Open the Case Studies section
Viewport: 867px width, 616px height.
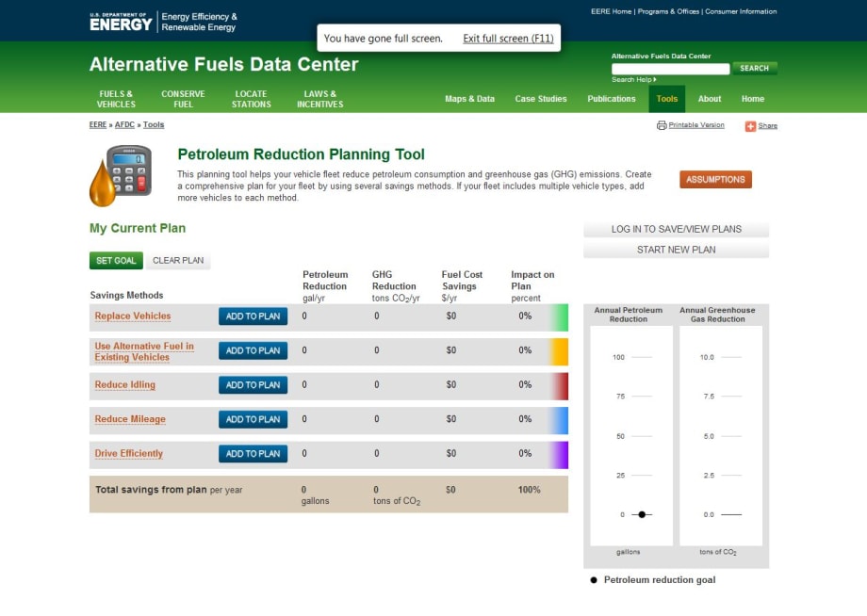tap(541, 99)
